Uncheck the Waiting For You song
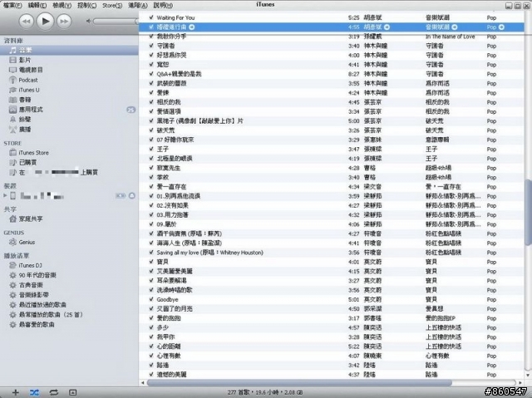Viewport: 532px width, 398px height. click(151, 17)
